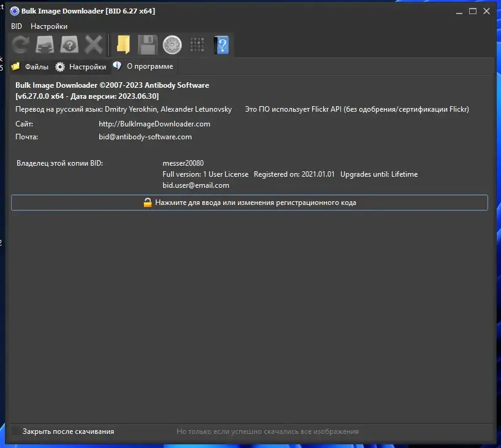This screenshot has width=501, height=448.
Task: Click the Bulk Image Downloader title bar logo
Action: (x=14, y=11)
